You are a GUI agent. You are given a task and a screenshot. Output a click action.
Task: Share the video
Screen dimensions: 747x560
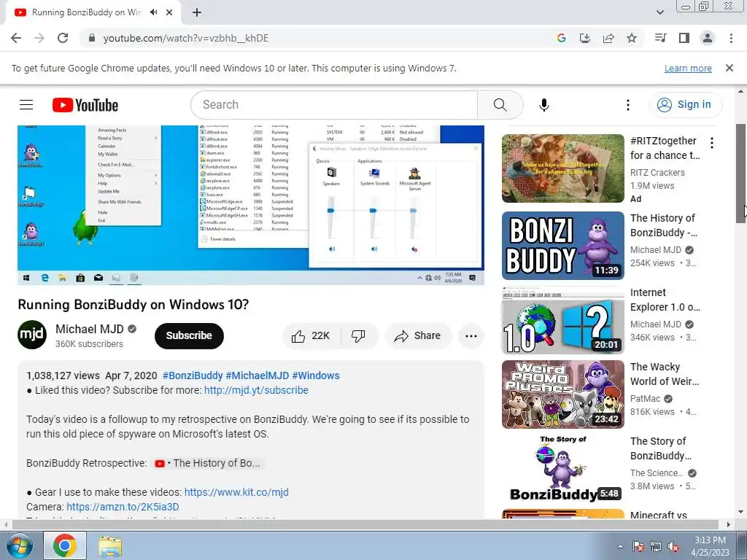pyautogui.click(x=417, y=335)
